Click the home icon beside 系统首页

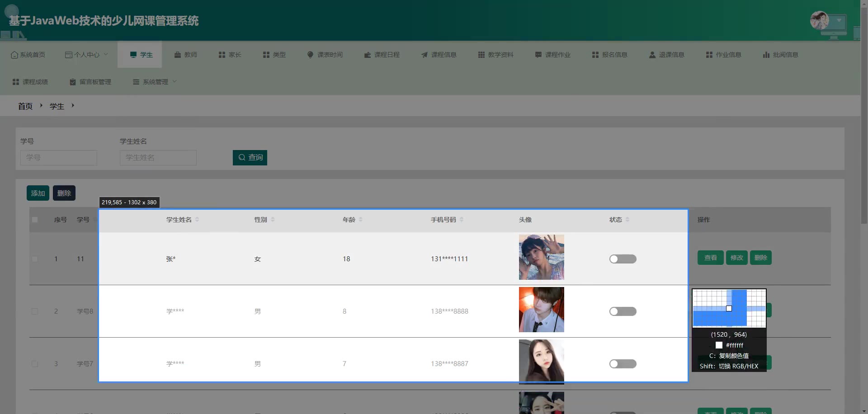[14, 55]
